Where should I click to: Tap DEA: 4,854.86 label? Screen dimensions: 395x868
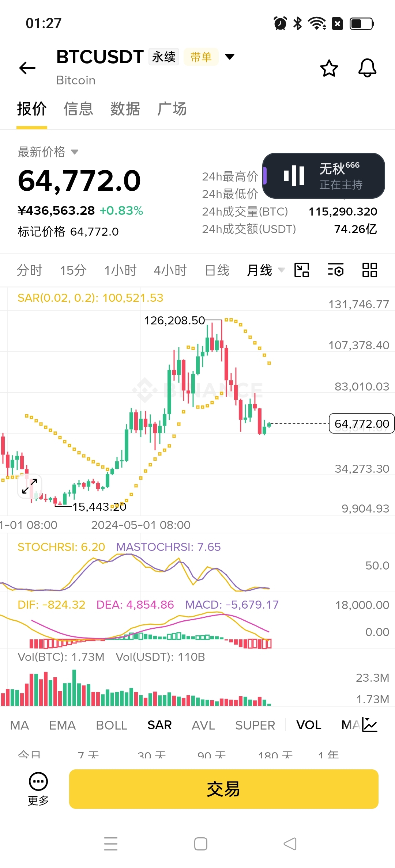pos(135,605)
